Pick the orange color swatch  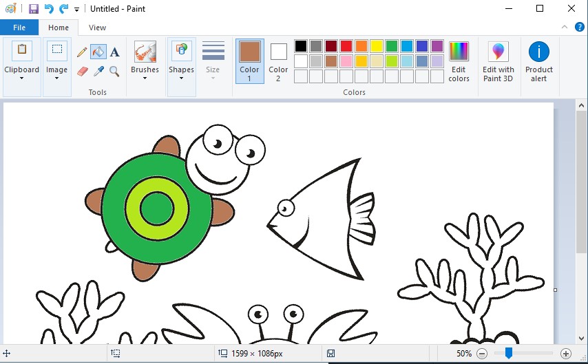pos(361,46)
